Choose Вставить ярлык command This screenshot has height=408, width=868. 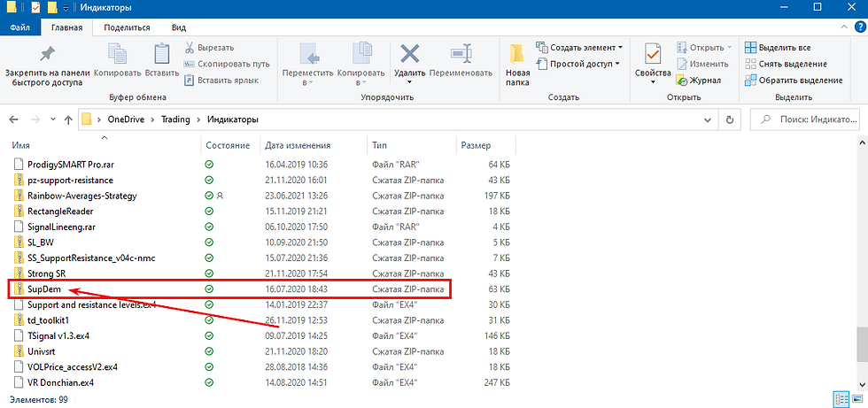point(221,81)
